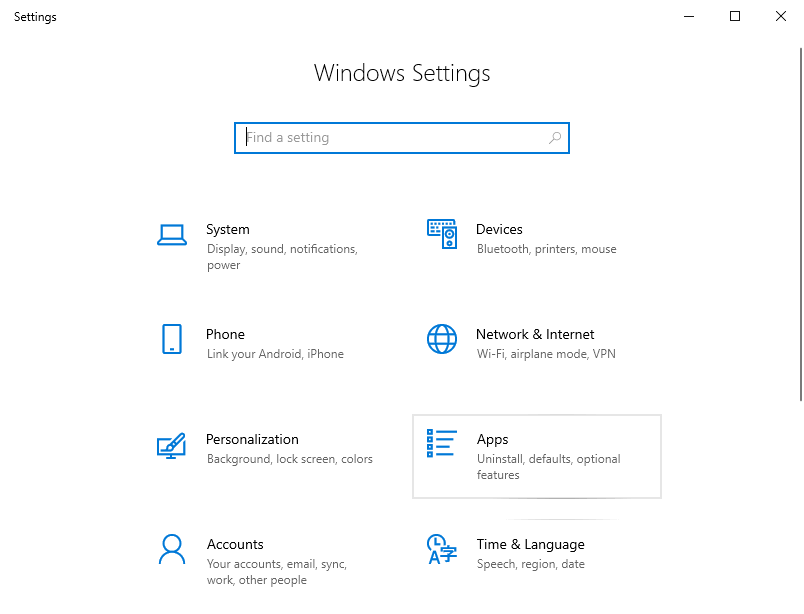Click the Accounts person icon
Screen dimensions: 804x614
pyautogui.click(x=172, y=549)
